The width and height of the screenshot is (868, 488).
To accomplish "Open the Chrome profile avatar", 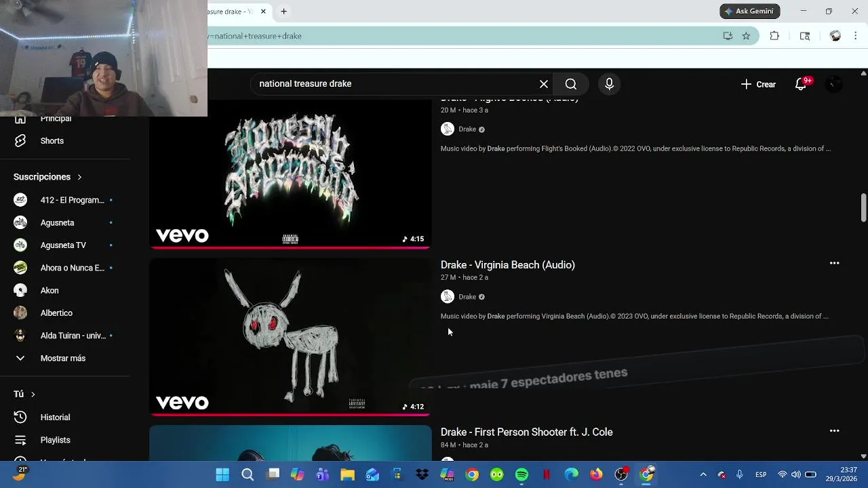I will pyautogui.click(x=835, y=36).
